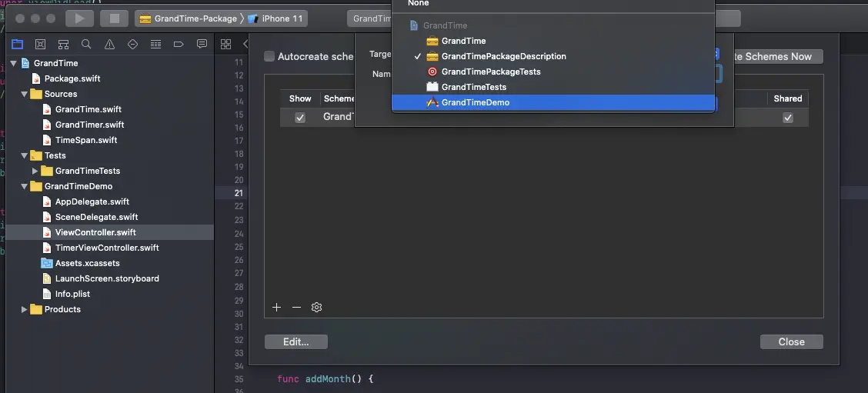Collapse the Tests folder
Screen dimensions: 868x393
click(x=25, y=155)
